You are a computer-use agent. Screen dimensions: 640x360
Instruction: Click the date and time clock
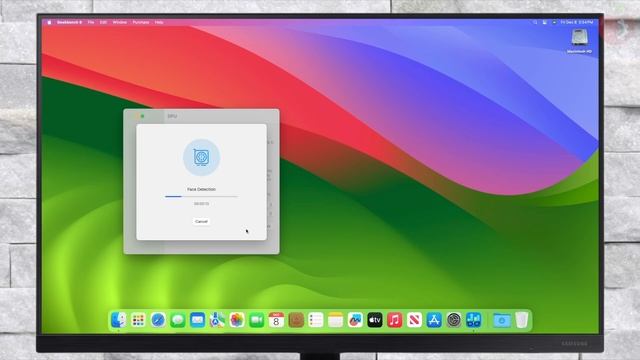[576, 22]
